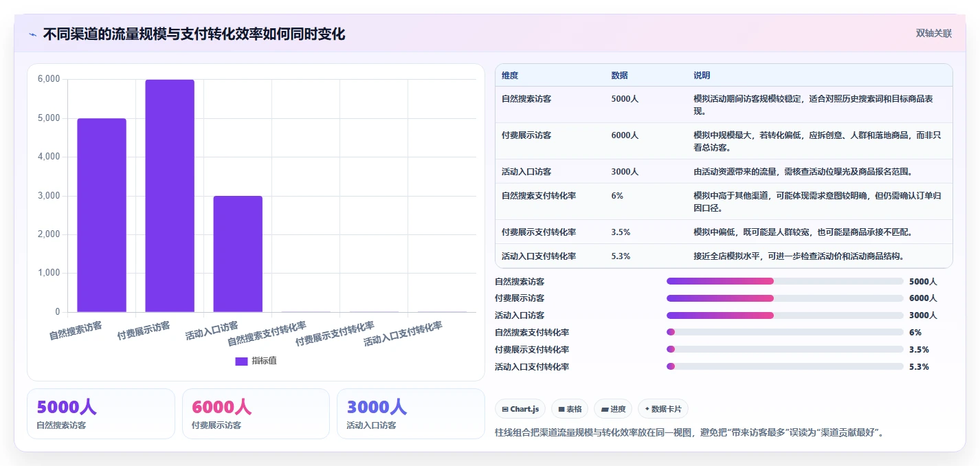Select the 数据卡片 tag chip

663,409
